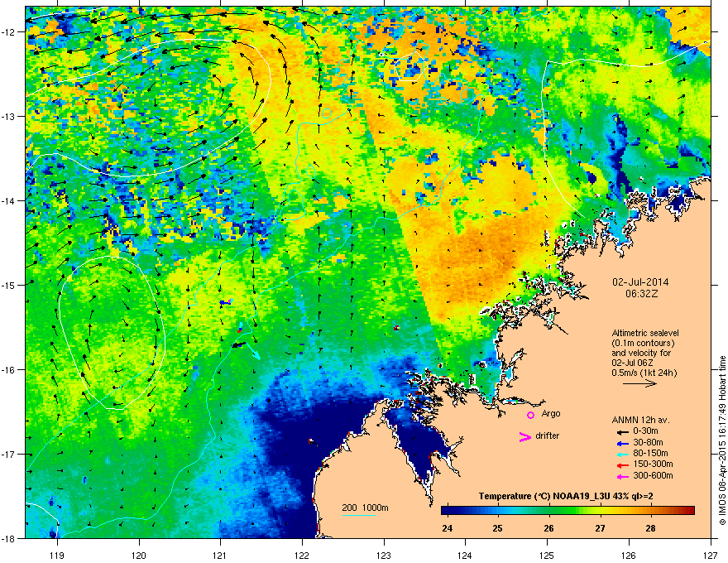
Task: Click longitude tick label 127
Action: click(x=711, y=555)
